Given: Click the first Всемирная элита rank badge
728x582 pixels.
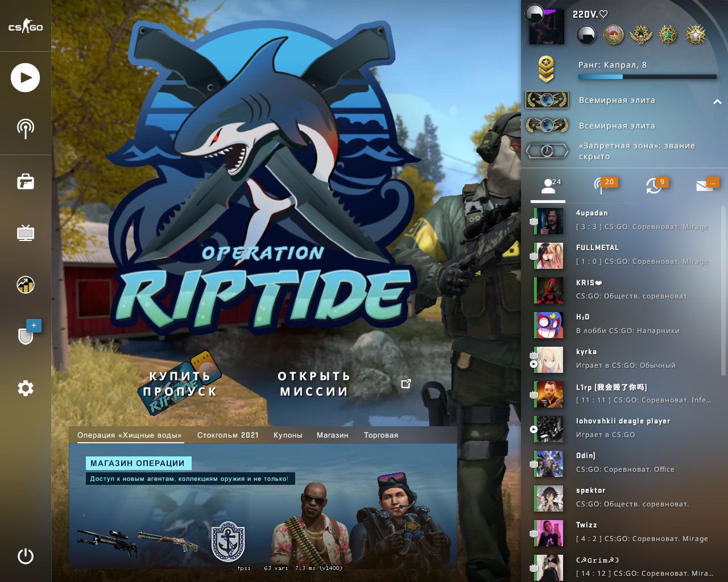Looking at the screenshot, I should 547,100.
